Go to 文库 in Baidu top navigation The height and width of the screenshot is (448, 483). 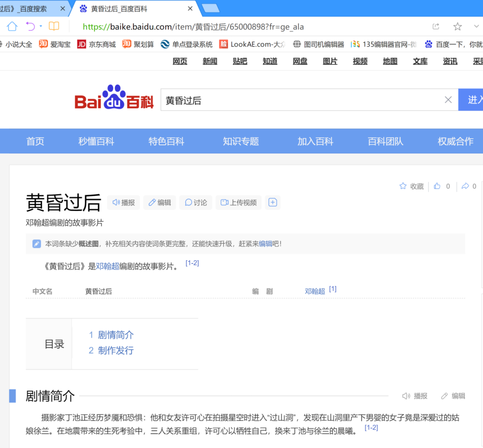point(420,61)
